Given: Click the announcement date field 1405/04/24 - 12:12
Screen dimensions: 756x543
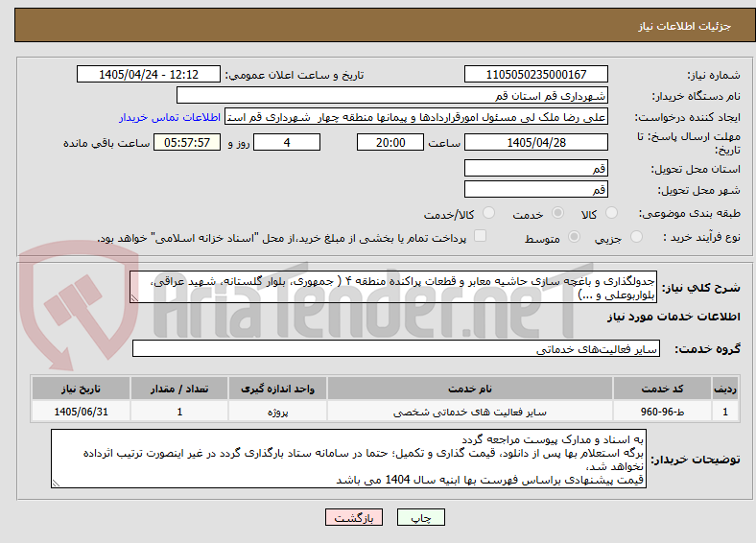Looking at the screenshot, I should tap(149, 74).
